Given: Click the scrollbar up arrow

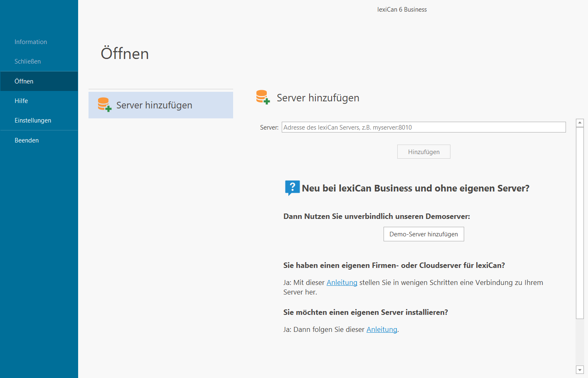Looking at the screenshot, I should (x=580, y=123).
